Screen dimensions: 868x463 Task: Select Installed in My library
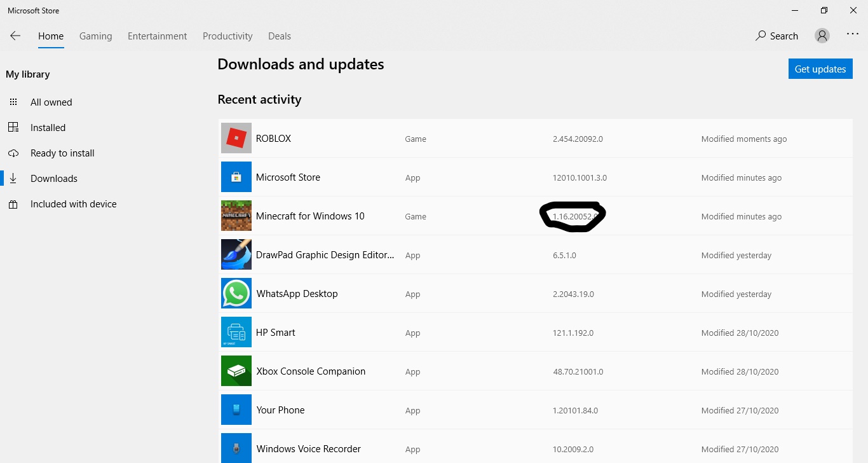[48, 127]
